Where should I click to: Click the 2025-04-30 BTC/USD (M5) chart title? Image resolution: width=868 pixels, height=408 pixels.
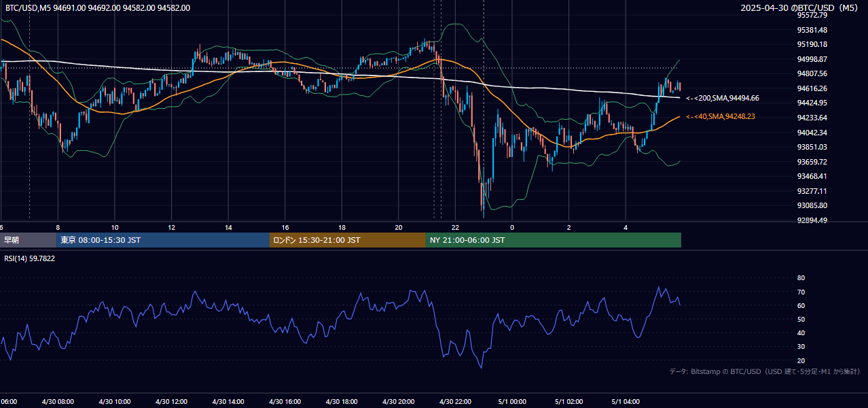[x=800, y=8]
